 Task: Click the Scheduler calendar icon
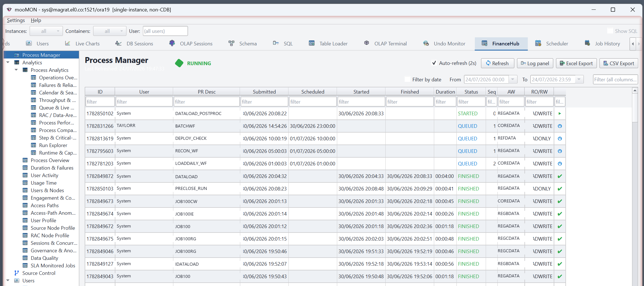pos(538,43)
